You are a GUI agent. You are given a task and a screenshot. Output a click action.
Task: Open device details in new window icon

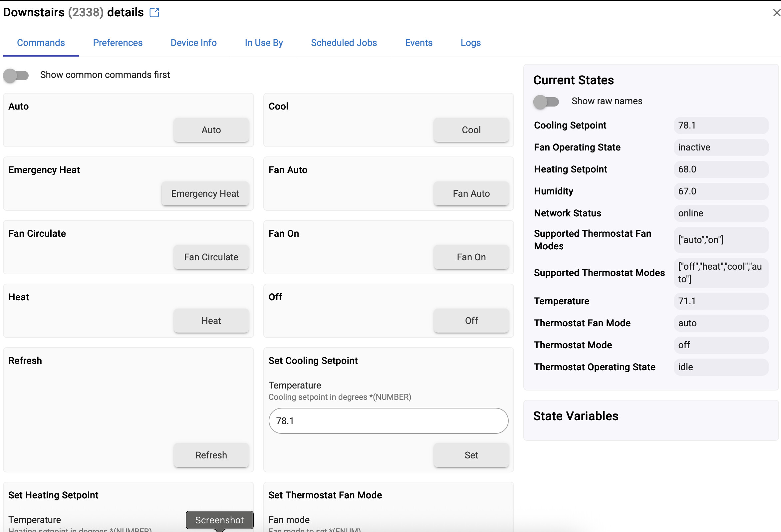(x=154, y=12)
